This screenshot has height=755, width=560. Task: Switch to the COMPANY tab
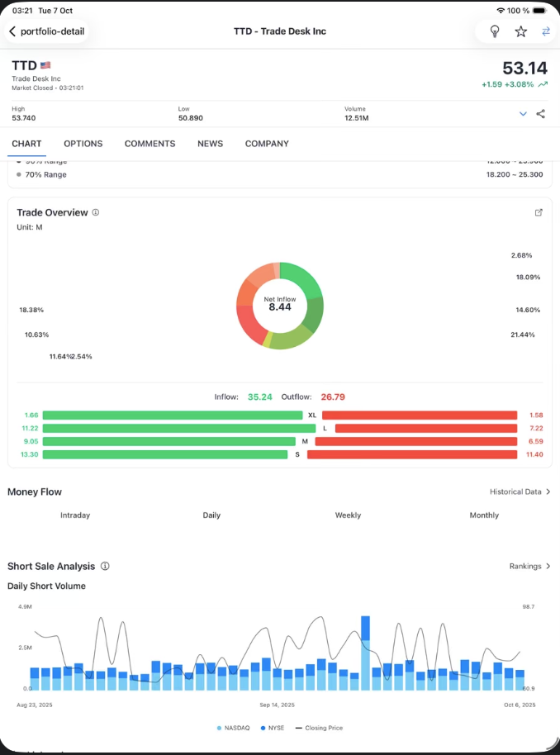point(267,144)
